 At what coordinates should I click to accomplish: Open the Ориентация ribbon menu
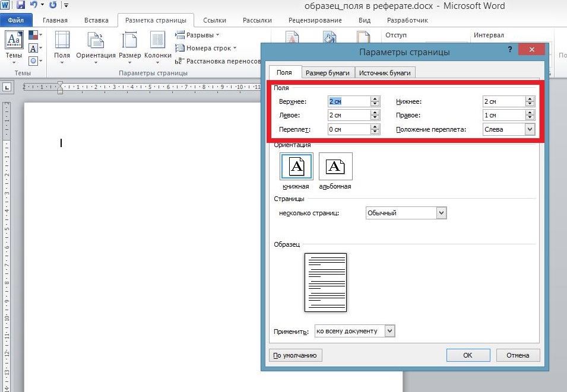click(x=96, y=46)
